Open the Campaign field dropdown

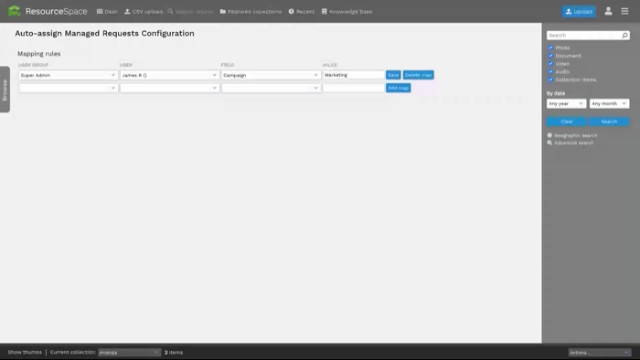coord(270,75)
